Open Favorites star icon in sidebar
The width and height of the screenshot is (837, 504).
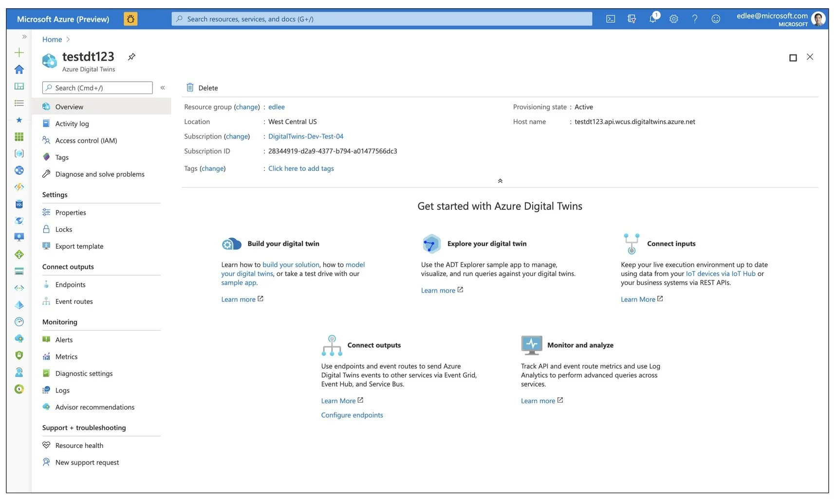pos(19,120)
